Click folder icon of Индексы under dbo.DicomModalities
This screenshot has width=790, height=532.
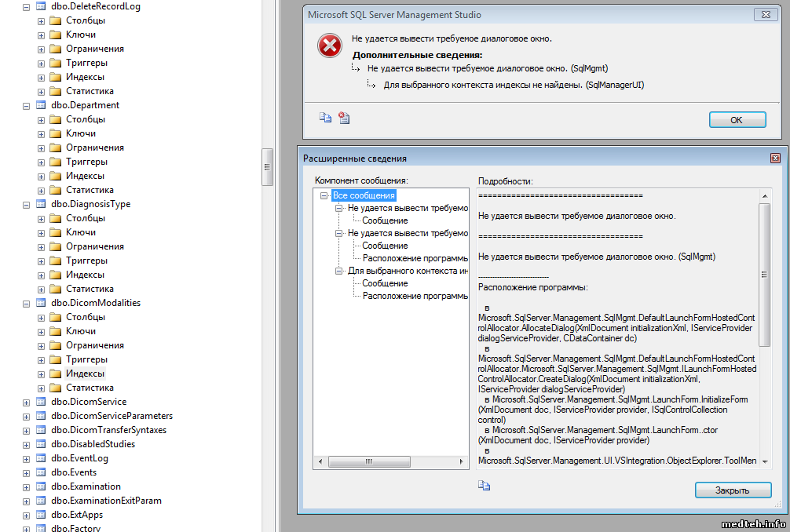click(55, 373)
